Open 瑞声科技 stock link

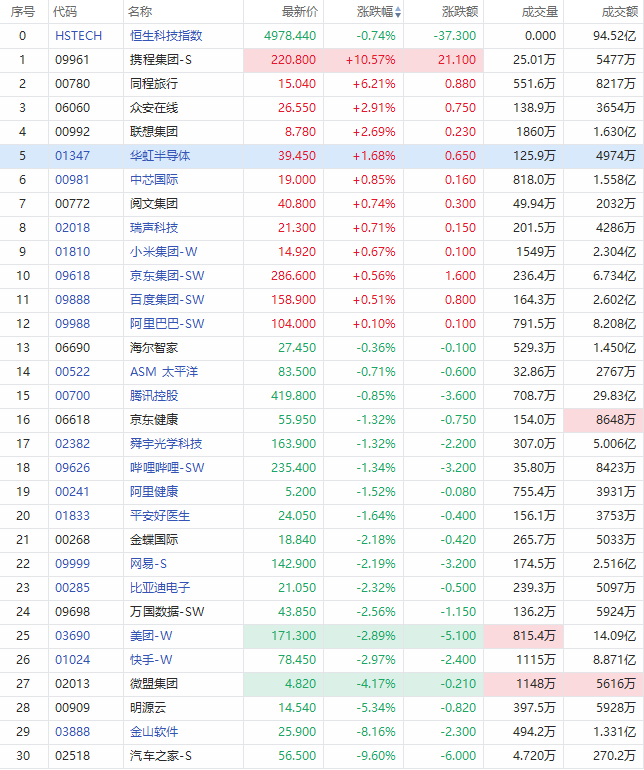pos(154,228)
